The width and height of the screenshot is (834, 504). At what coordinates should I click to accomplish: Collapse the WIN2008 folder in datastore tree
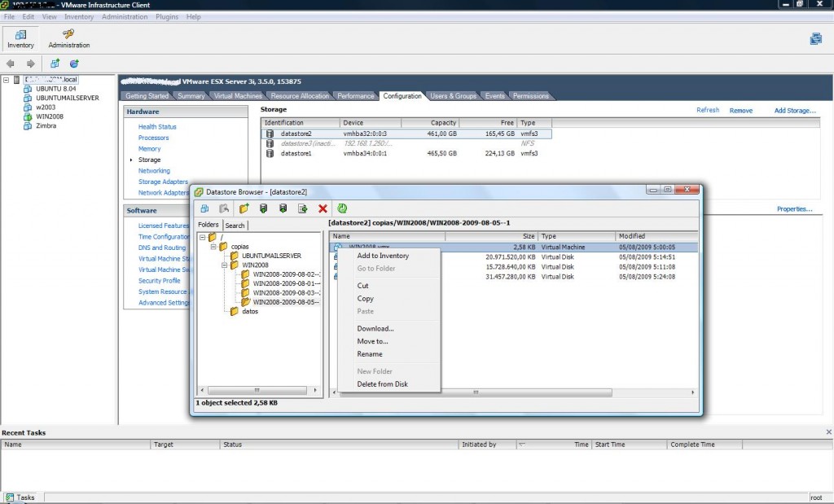click(x=225, y=265)
